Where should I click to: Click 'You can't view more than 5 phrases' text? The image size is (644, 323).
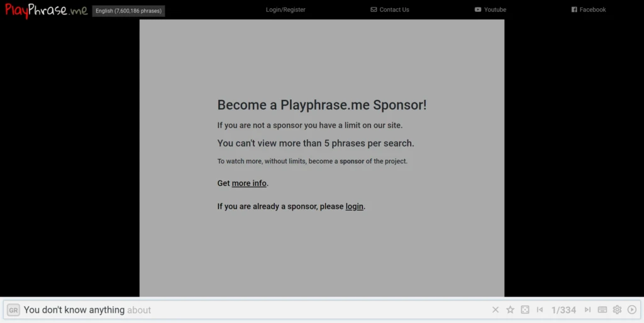[x=316, y=143]
